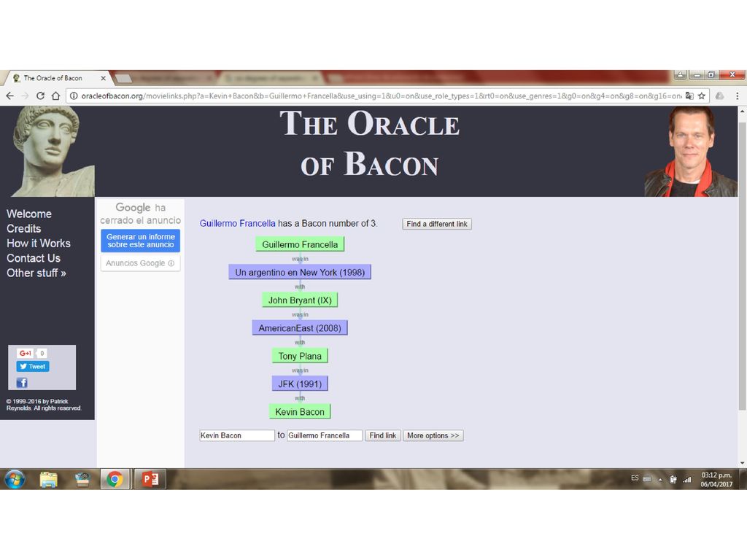Open the Contact Us link

coord(34,258)
